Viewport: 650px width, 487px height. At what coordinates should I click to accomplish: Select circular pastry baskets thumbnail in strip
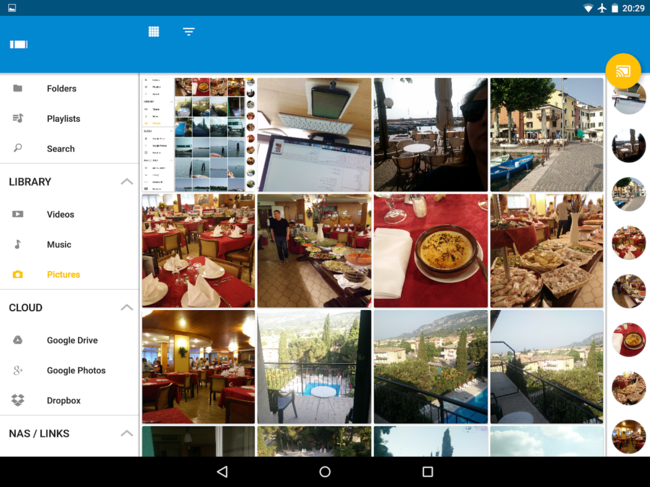(x=629, y=388)
